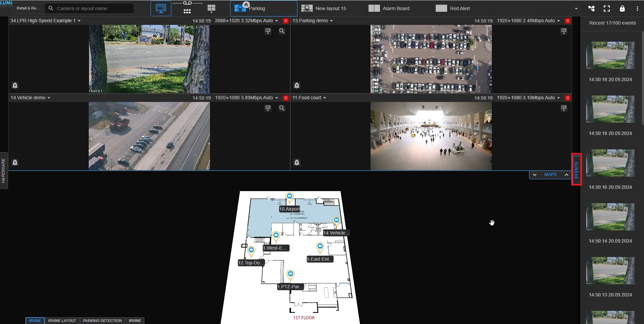Open the 34.LPR High Speed Example 1 dropdown
This screenshot has width=644, height=324.
pyautogui.click(x=79, y=21)
